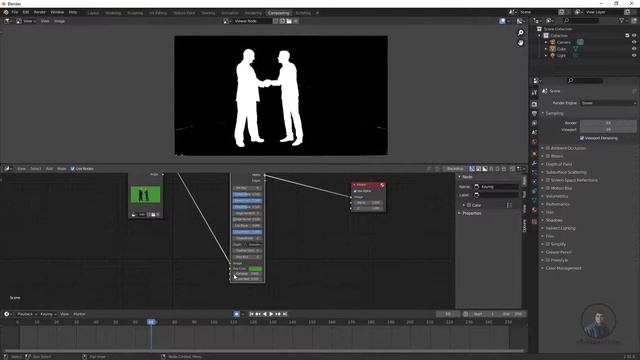The width and height of the screenshot is (640, 360).
Task: Open the image editor View menu
Action: pyautogui.click(x=45, y=21)
